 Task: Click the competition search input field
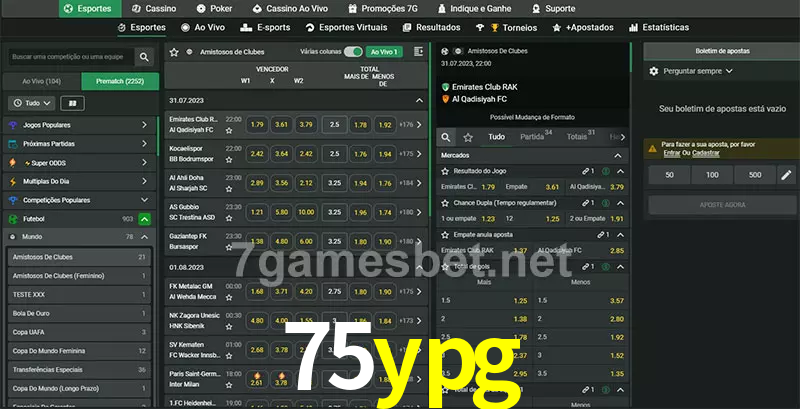pos(68,58)
